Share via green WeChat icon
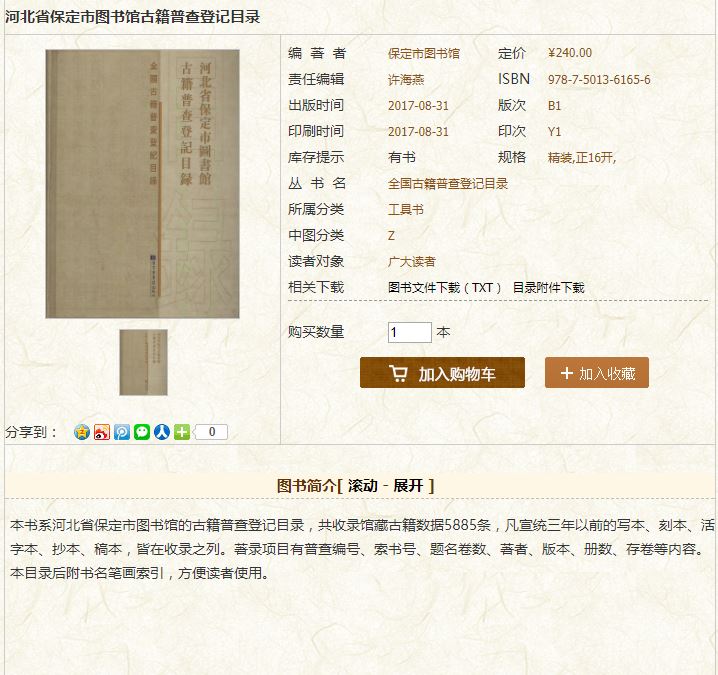 142,432
